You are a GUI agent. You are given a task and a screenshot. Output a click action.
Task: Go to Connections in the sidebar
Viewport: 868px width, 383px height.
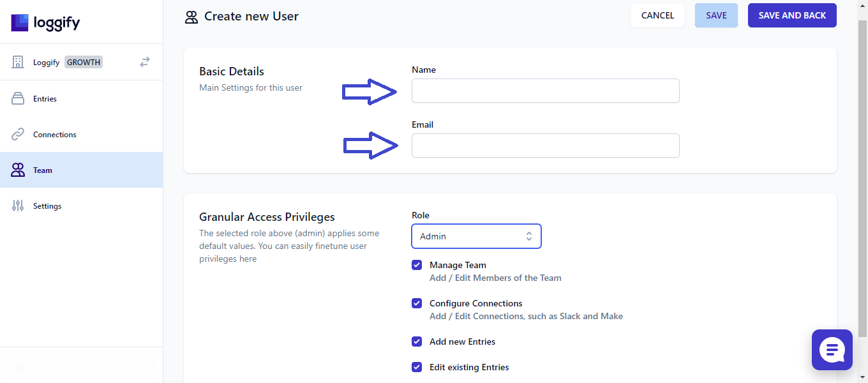(x=82, y=135)
